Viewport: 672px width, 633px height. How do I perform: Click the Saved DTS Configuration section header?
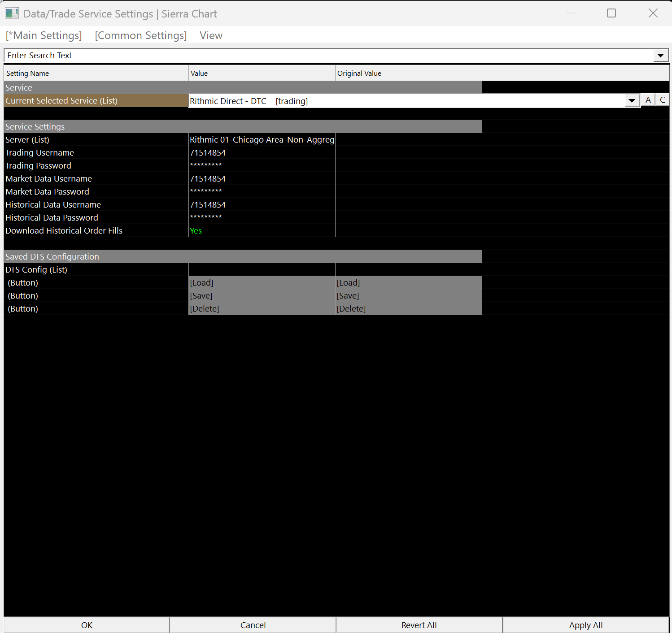pyautogui.click(x=243, y=257)
